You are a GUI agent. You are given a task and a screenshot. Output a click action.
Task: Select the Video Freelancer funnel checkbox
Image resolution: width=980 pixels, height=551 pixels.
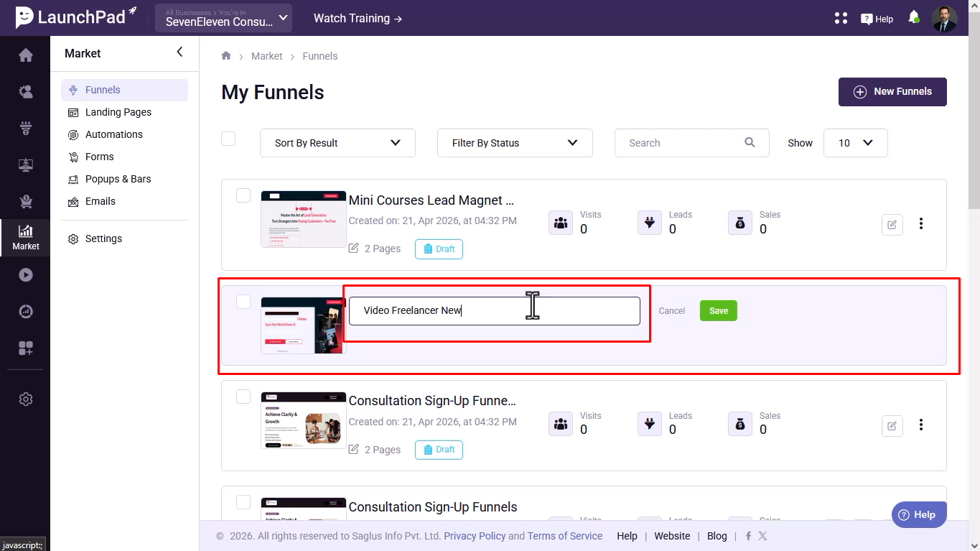[x=243, y=302]
